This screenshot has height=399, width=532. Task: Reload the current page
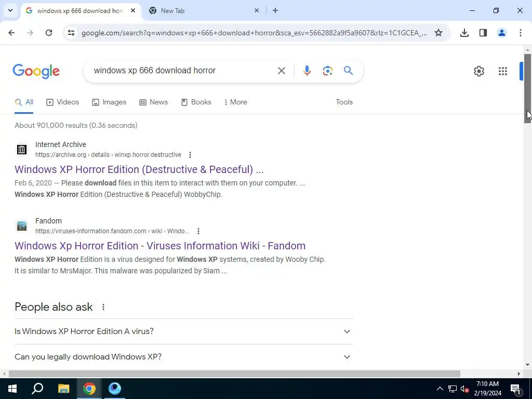click(x=49, y=33)
